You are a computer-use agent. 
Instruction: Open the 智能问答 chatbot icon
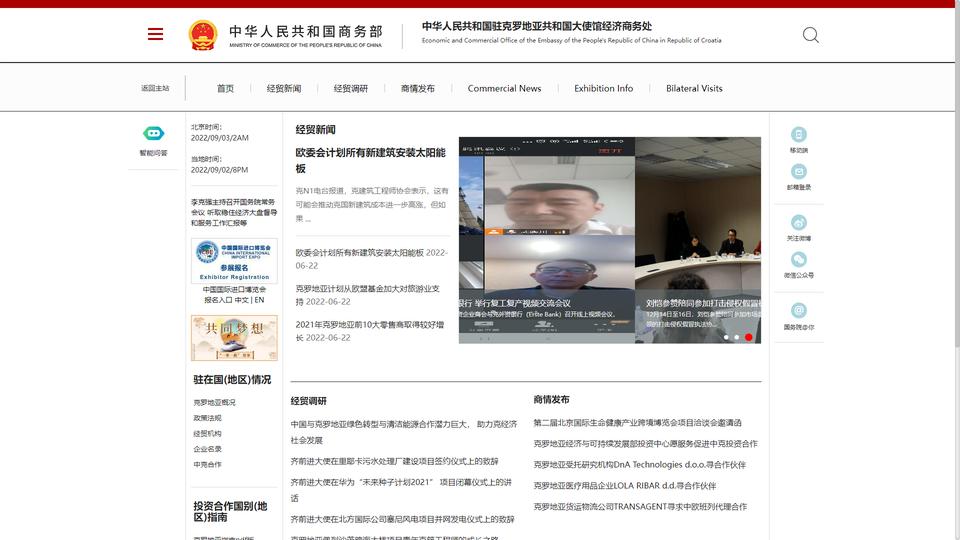pyautogui.click(x=154, y=133)
